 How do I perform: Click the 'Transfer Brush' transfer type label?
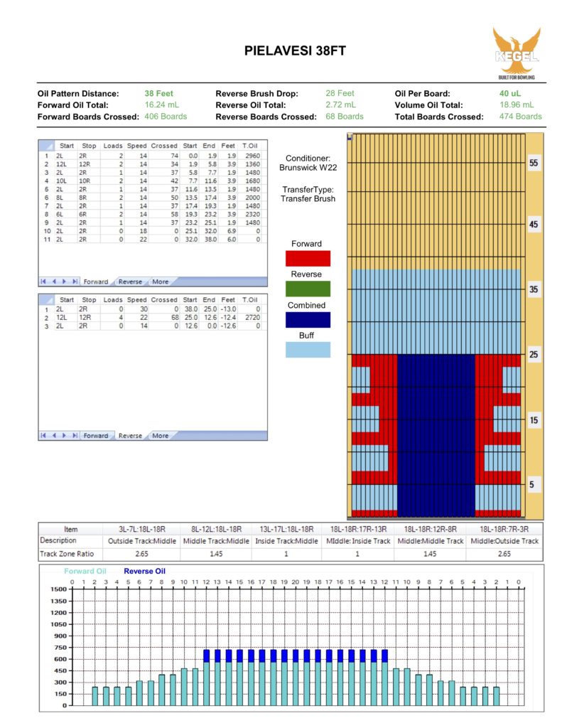click(308, 199)
